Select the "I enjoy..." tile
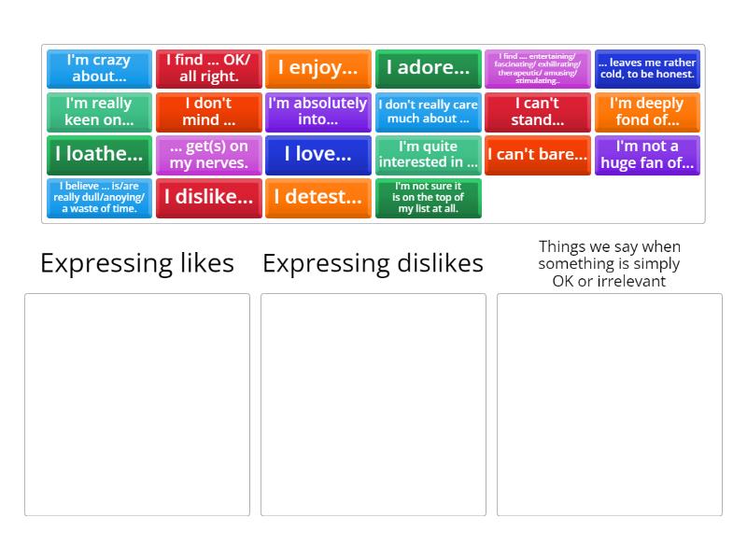The width and height of the screenshot is (747, 560). [317, 67]
